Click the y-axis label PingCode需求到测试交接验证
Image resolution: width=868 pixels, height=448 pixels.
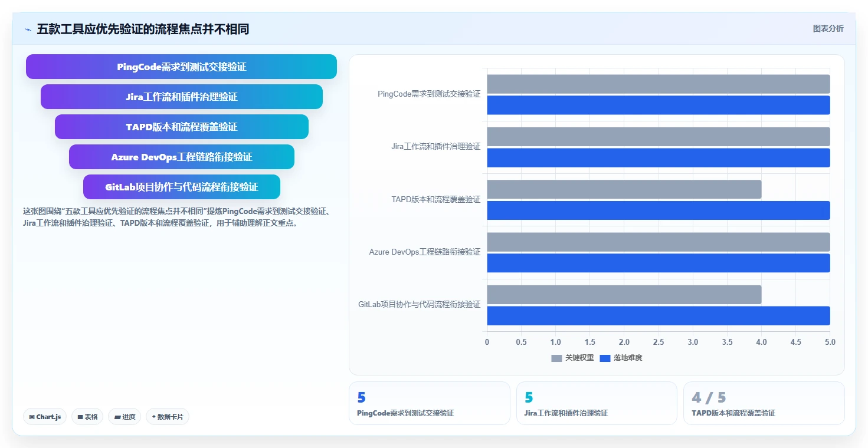click(x=429, y=94)
